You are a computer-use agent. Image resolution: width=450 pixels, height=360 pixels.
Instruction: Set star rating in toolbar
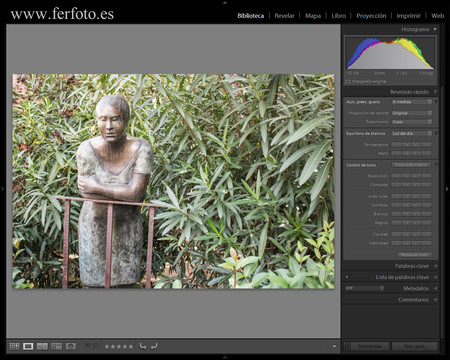tap(119, 347)
